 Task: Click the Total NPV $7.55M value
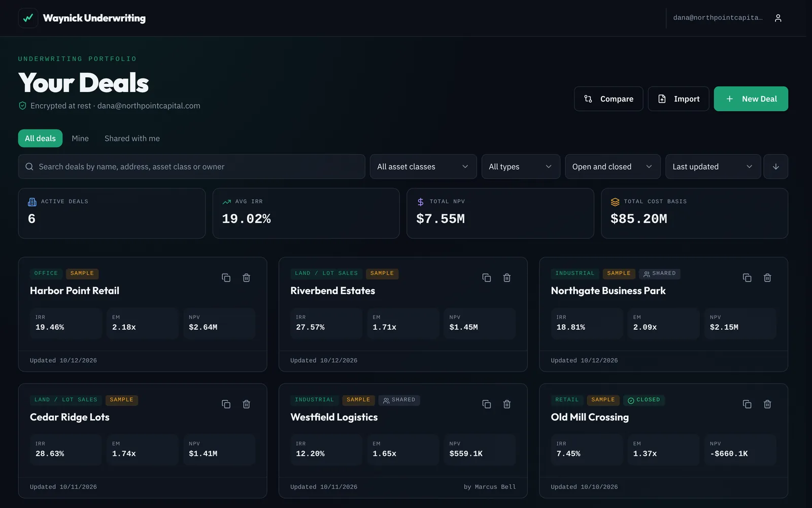point(441,219)
